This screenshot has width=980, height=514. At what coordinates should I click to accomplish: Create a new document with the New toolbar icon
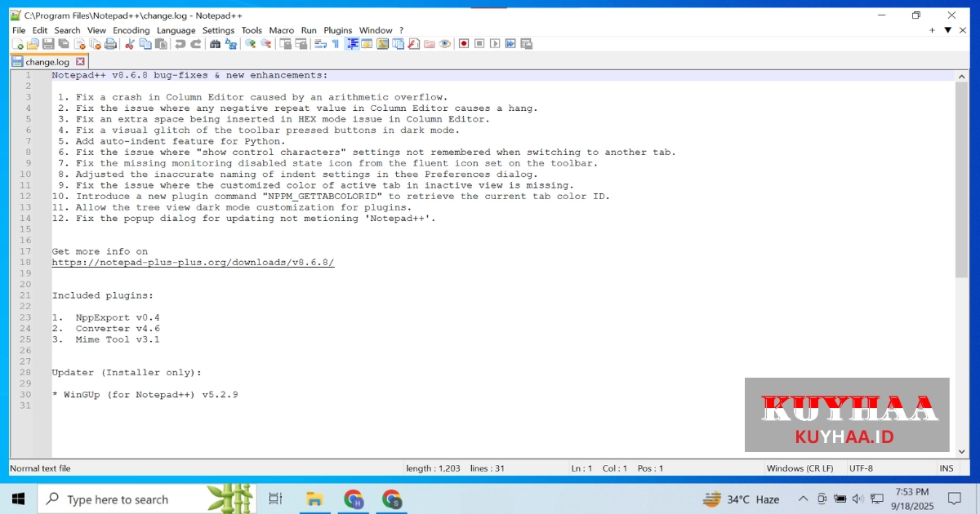pos(18,44)
